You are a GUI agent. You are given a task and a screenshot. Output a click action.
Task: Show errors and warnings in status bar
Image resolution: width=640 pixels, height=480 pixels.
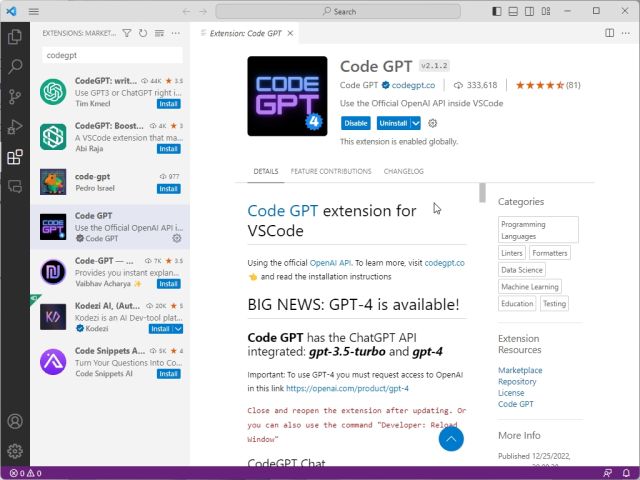[26, 473]
